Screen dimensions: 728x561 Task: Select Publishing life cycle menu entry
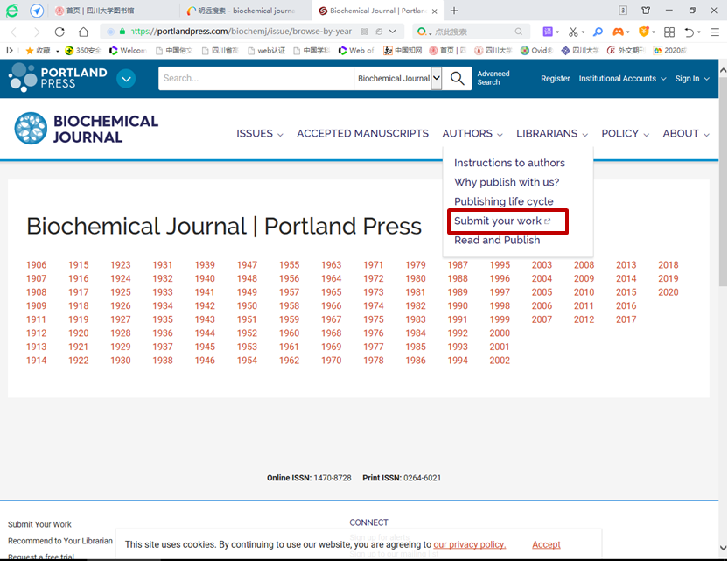tap(504, 201)
